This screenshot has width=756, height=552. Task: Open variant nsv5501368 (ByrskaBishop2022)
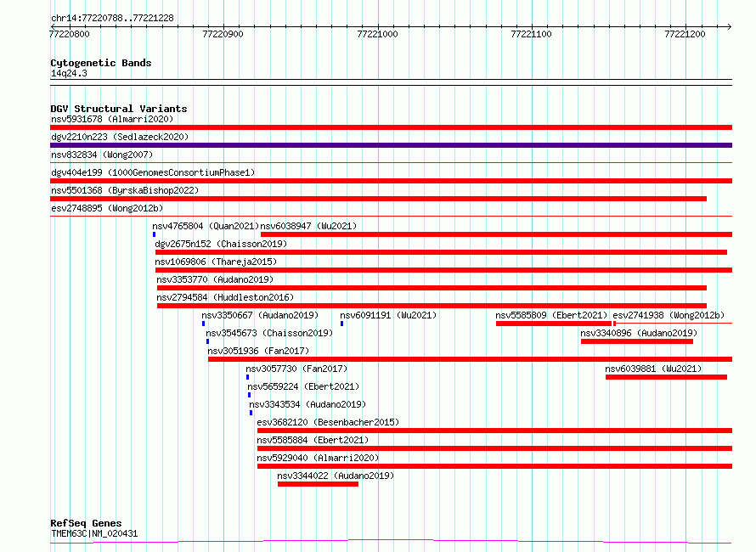coord(125,190)
